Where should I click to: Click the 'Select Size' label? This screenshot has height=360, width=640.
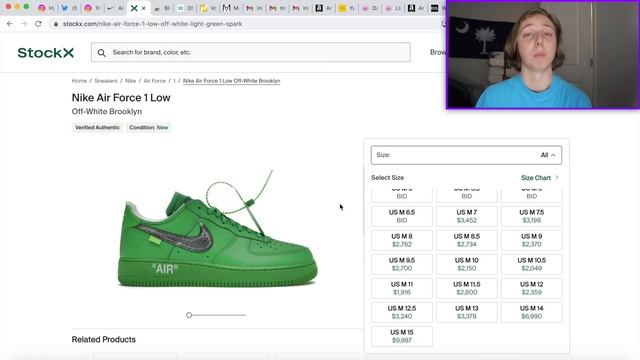point(387,178)
